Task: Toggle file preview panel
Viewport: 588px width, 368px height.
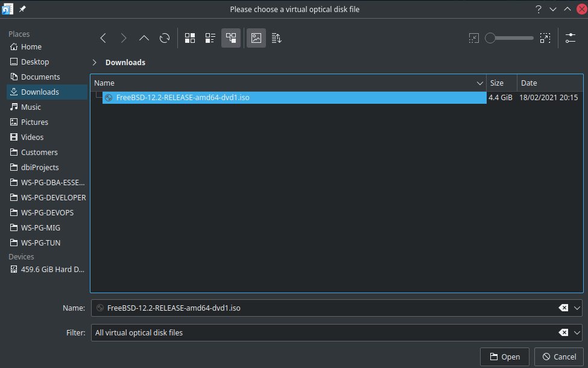Action: [x=256, y=38]
